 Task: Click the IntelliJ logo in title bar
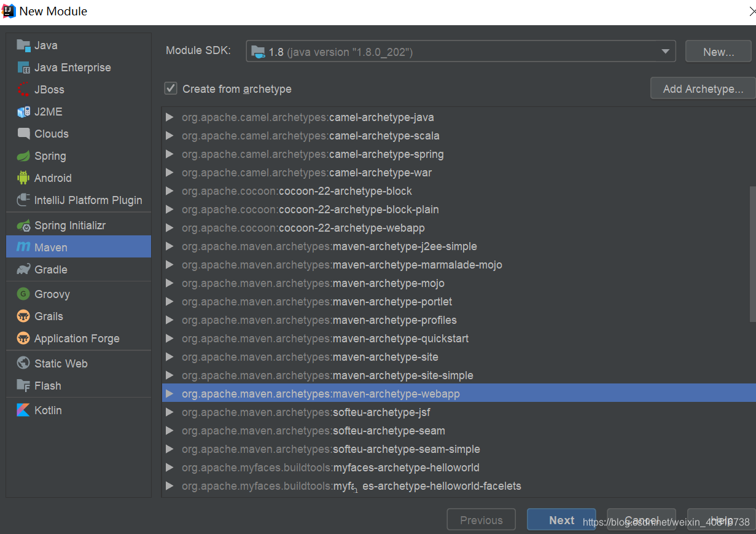pos(9,11)
